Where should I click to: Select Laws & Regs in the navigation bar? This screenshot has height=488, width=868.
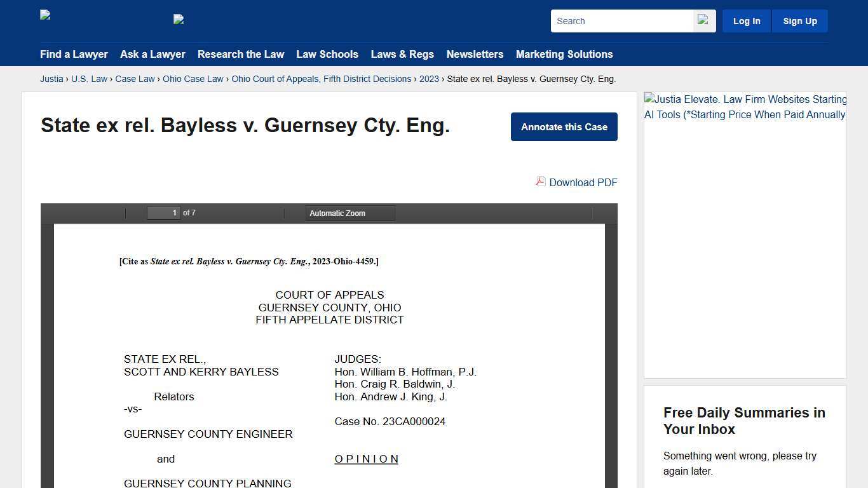click(x=402, y=55)
